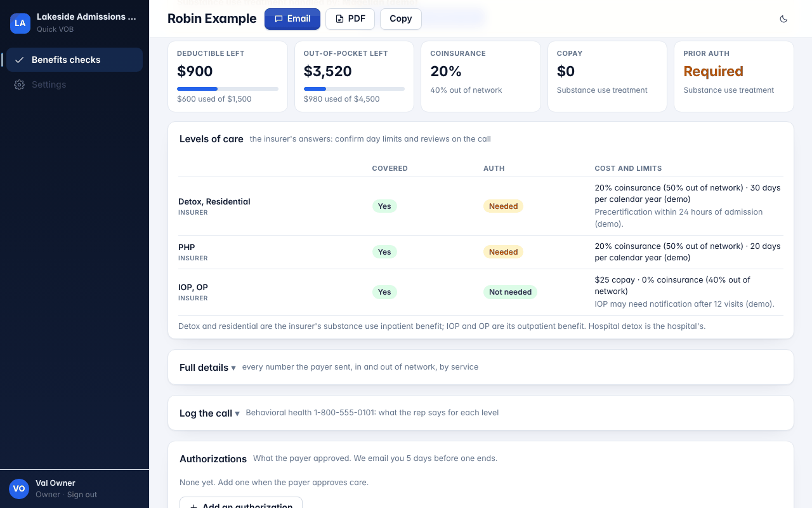The width and height of the screenshot is (812, 508).
Task: Click the Needed badge in the PHP row
Action: point(504,252)
